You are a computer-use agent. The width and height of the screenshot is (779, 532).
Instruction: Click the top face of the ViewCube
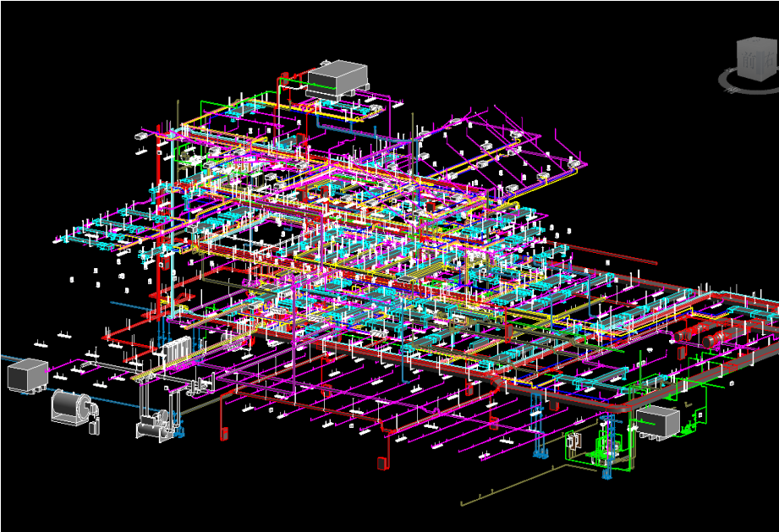pyautogui.click(x=760, y=40)
